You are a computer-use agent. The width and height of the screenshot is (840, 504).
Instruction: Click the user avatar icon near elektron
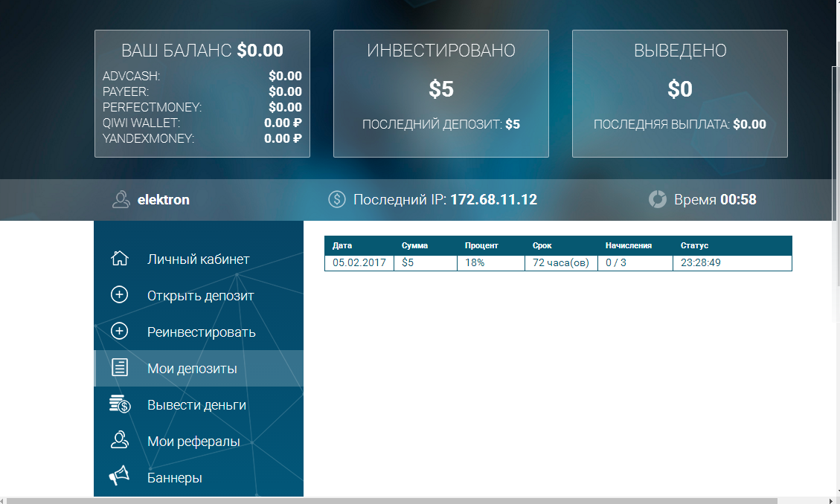121,199
